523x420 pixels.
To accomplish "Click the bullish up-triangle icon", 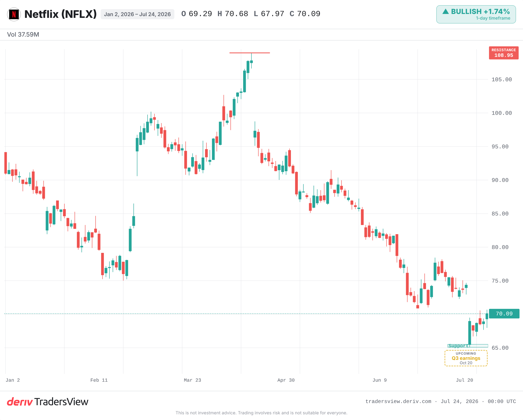I will tap(446, 11).
